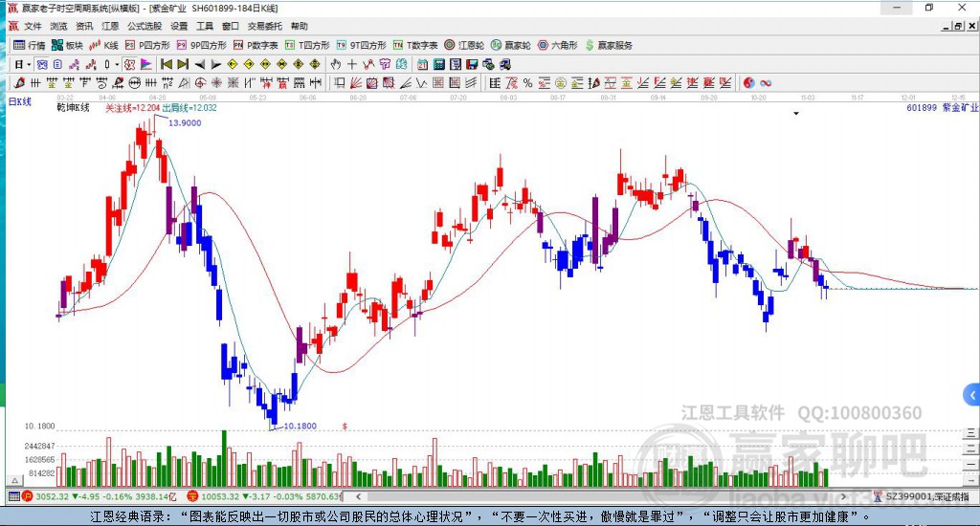Open 赢家服务 with dollar icon
The image size is (980, 526).
tap(609, 45)
